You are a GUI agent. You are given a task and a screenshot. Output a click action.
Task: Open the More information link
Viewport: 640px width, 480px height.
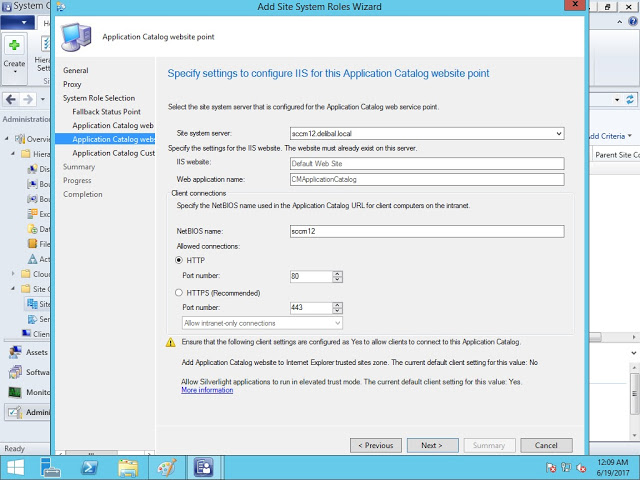point(207,390)
